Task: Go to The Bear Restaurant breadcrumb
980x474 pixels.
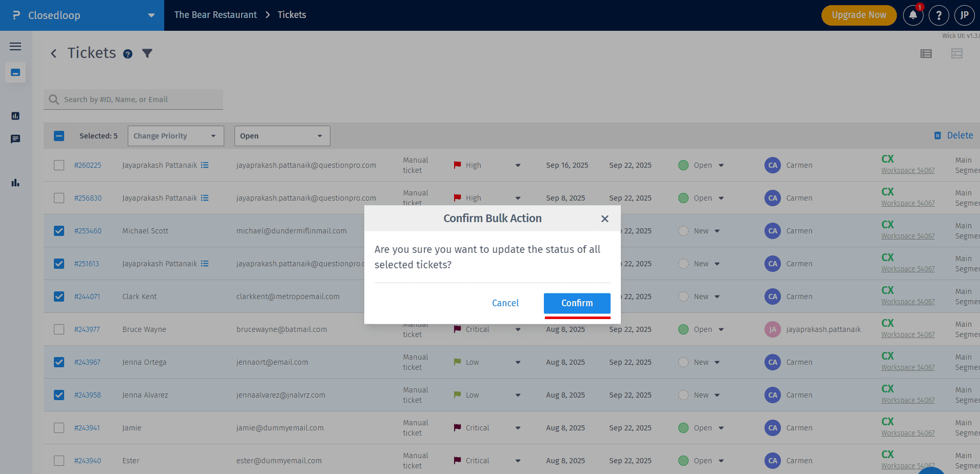Action: click(215, 15)
